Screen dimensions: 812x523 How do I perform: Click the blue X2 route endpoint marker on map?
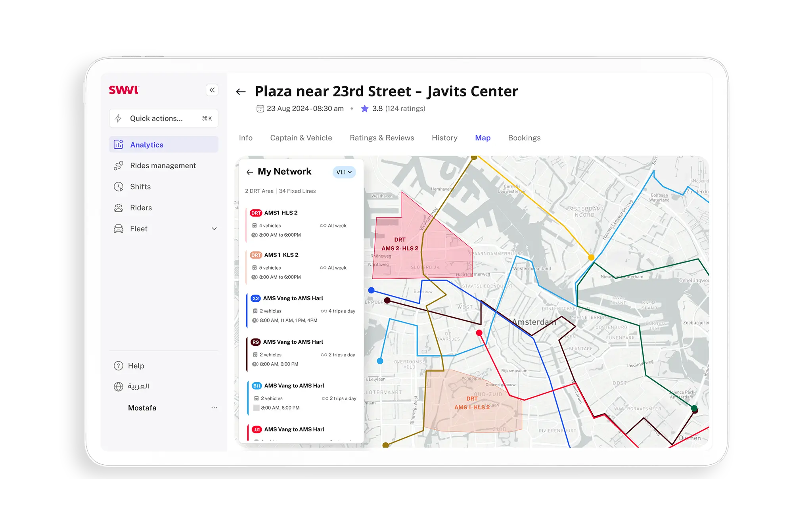[372, 290]
